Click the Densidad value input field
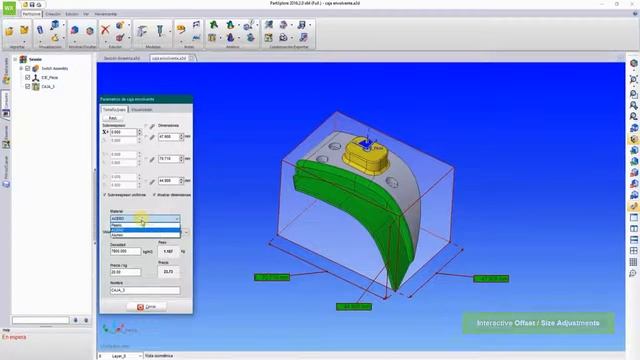 [125, 251]
